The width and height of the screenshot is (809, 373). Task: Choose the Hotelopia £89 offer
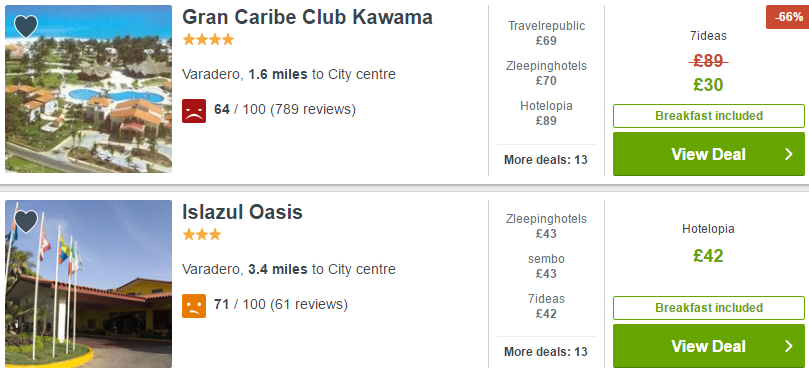(x=546, y=113)
